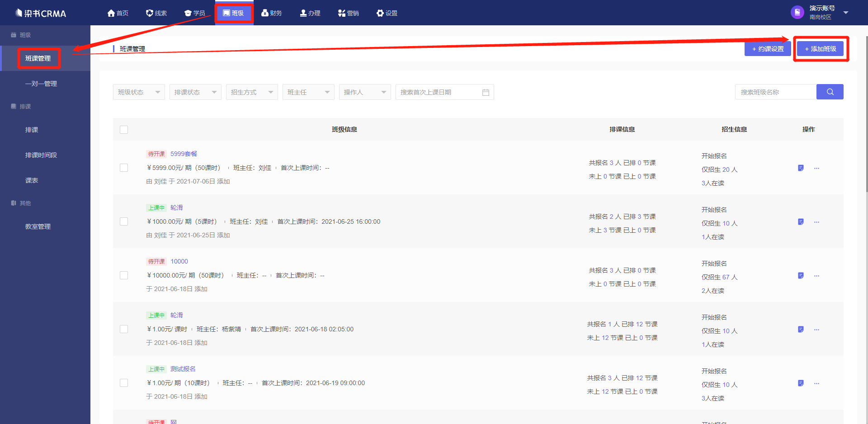Open the 营销 marketing menu
The width and height of the screenshot is (868, 424).
[x=349, y=13]
